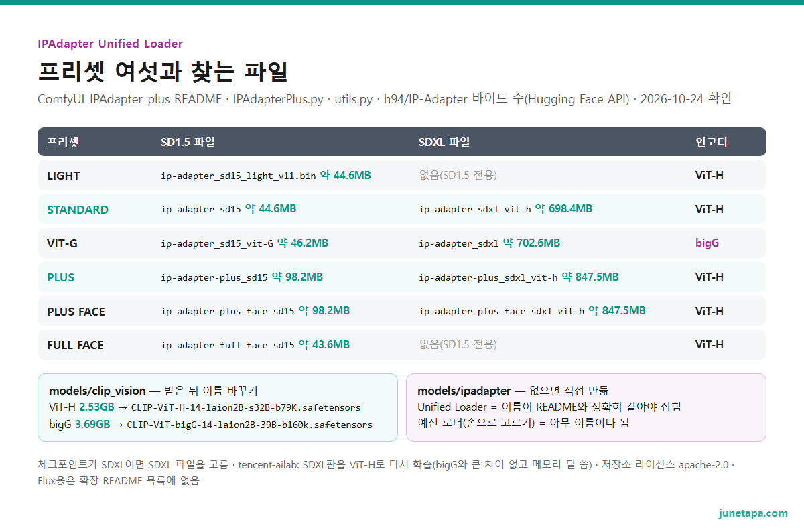Open the junetapa.com site link
The height and width of the screenshot is (532, 804).
[x=753, y=513]
